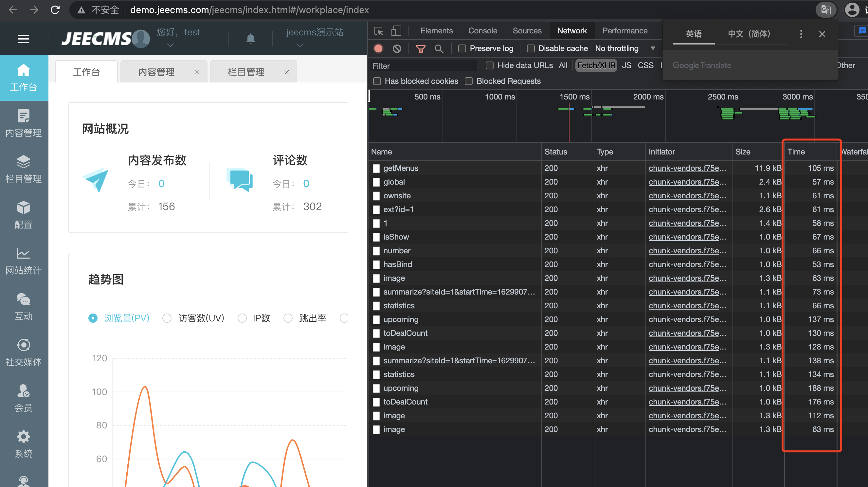Toggle device toolbar icon in DevTools
The image size is (868, 487).
pos(396,31)
